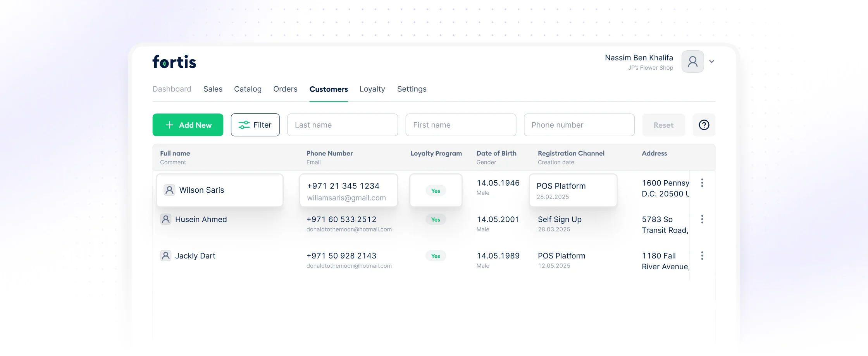Open the Filter options
The height and width of the screenshot is (356, 868).
[255, 125]
